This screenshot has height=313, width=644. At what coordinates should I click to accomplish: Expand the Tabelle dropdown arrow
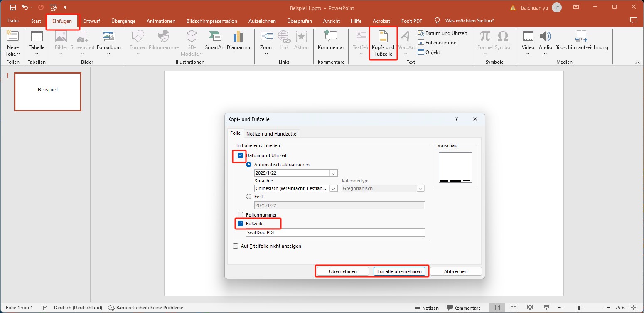coord(37,54)
